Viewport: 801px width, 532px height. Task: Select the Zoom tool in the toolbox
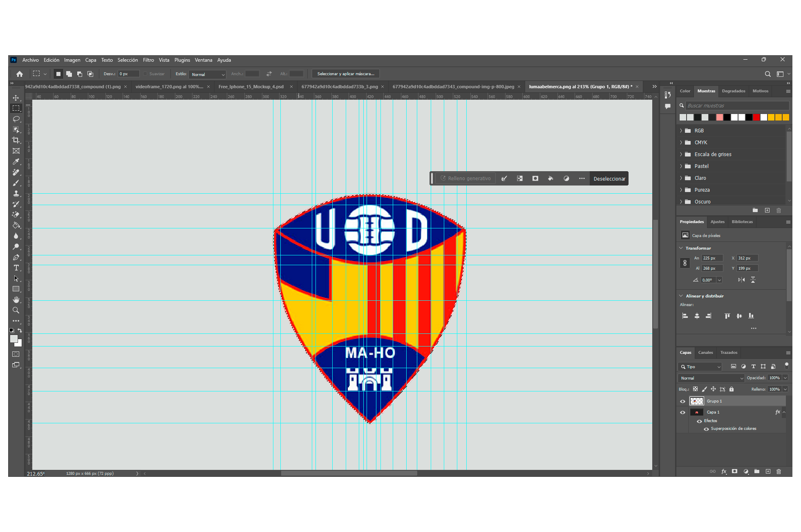click(16, 310)
